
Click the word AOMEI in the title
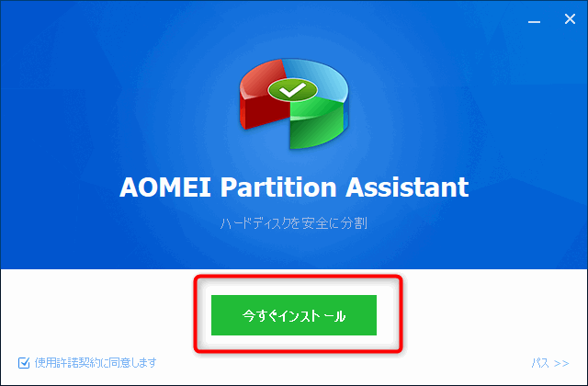pyautogui.click(x=165, y=187)
